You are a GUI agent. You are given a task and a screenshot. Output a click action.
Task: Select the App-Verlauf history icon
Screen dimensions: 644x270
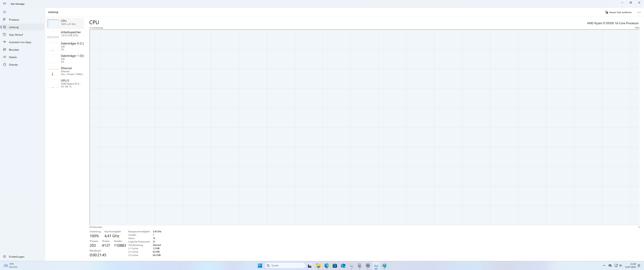pos(4,34)
